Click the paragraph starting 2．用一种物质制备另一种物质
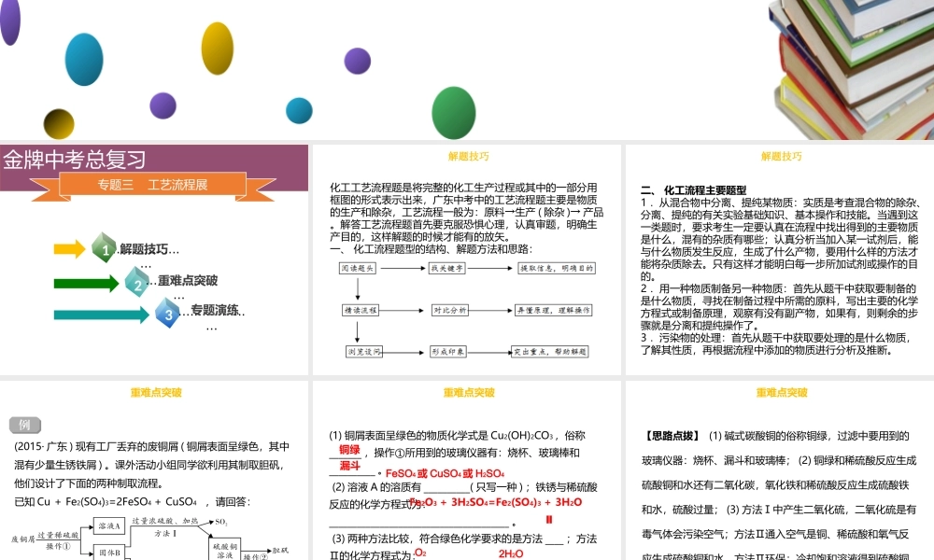Screen dimensions: 934x560 pos(779,307)
